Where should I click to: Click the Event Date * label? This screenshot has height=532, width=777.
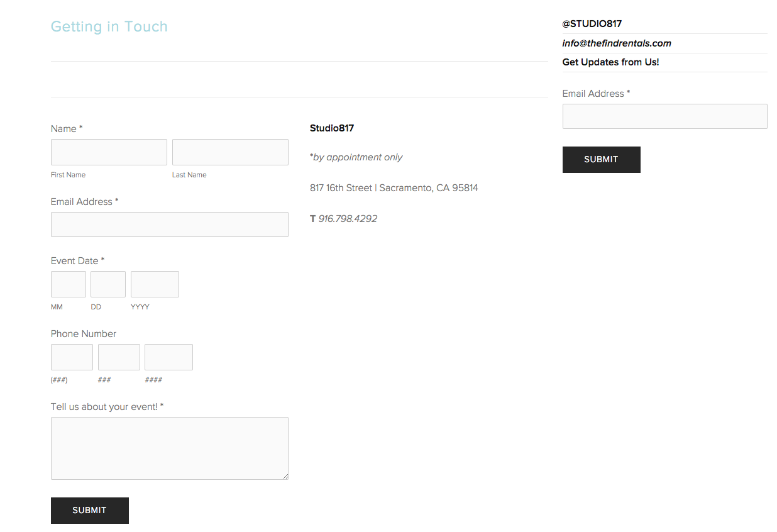click(78, 261)
